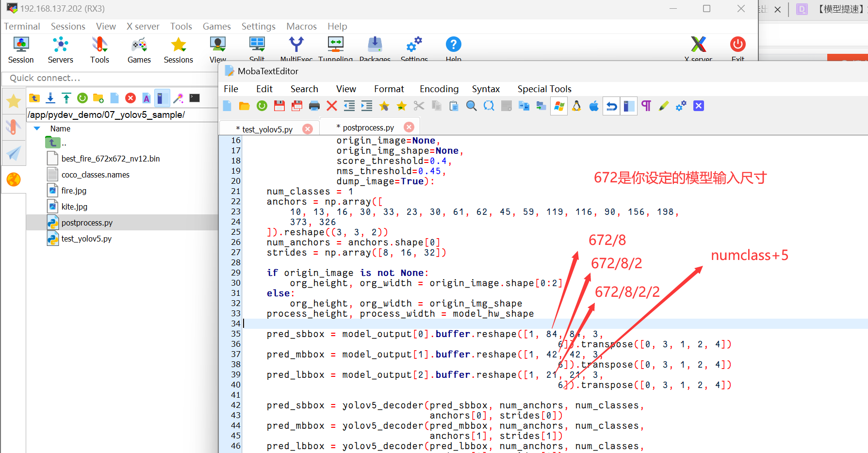Close the postprocess.py tab

pos(409,127)
